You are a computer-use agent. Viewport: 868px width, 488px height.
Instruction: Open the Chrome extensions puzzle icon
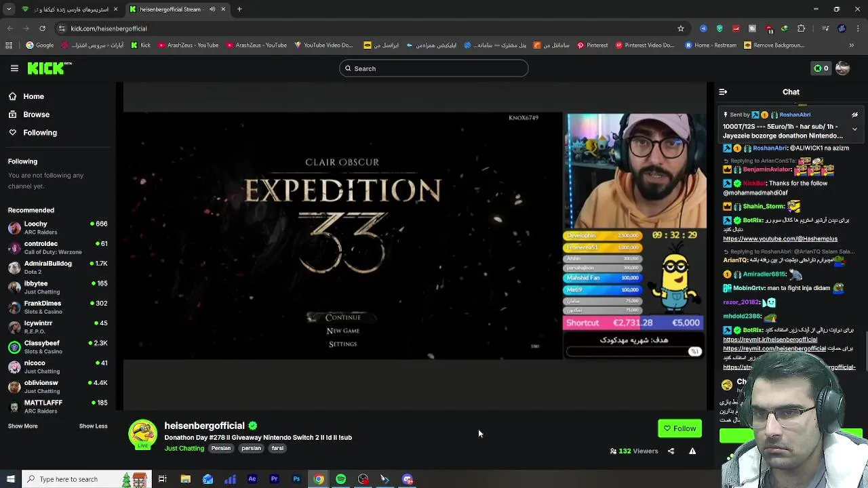pyautogui.click(x=802, y=28)
